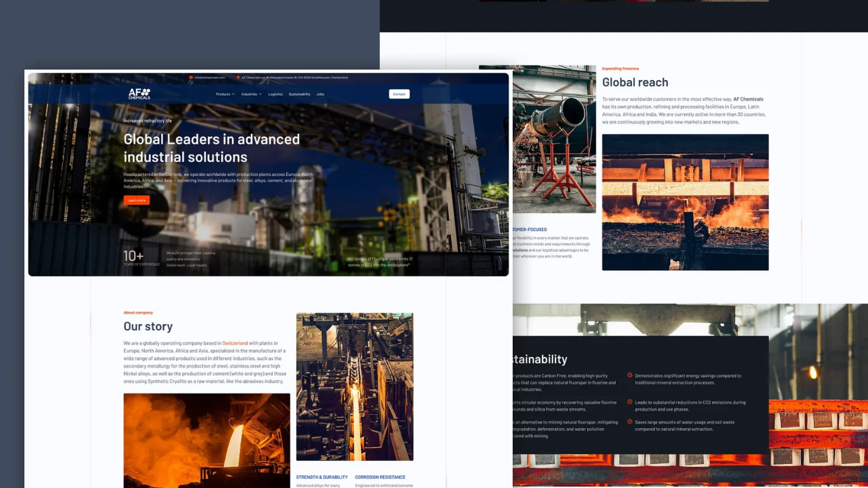This screenshot has height=488, width=868.
Task: Click the info@afchemicals.com email address
Action: [x=209, y=77]
